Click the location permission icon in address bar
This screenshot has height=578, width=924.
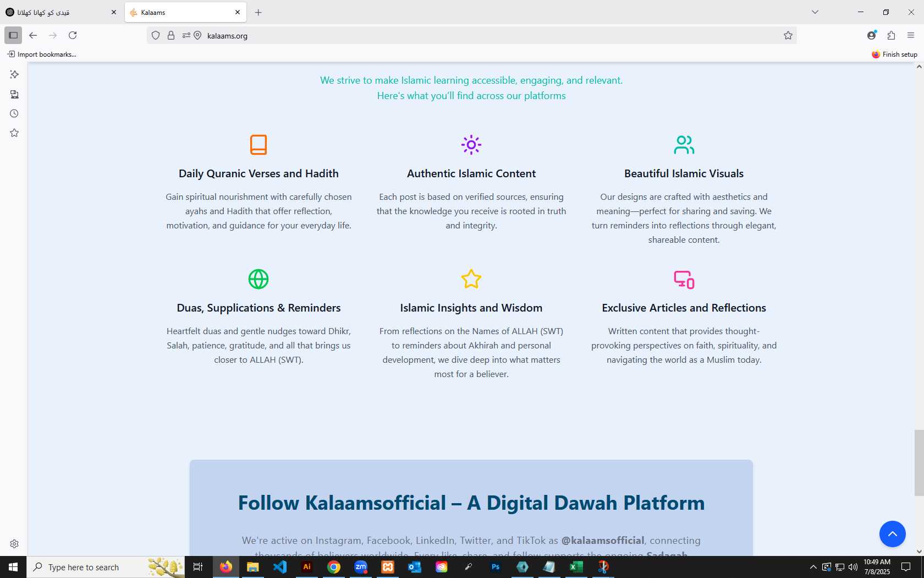197,35
